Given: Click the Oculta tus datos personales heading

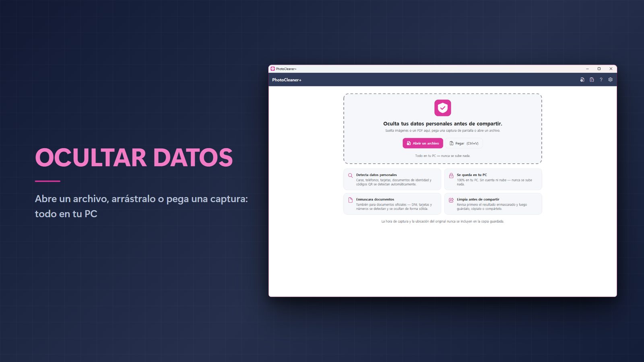Looking at the screenshot, I should 442,123.
